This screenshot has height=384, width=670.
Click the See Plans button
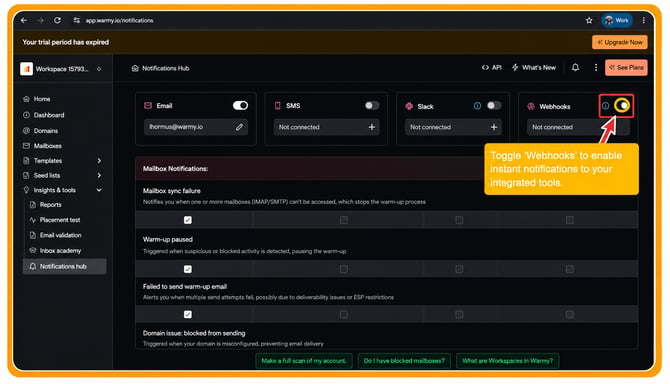[x=626, y=67]
